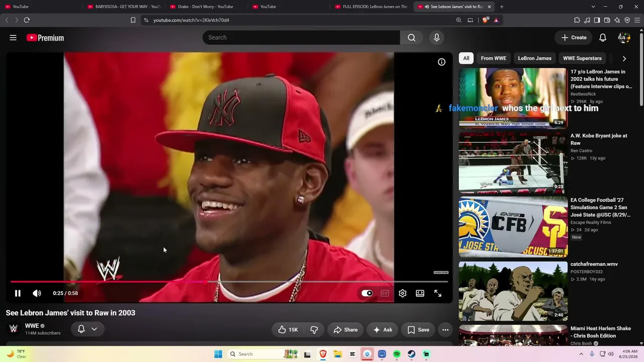Show video info card icon
Viewport: 644px width, 362px height.
pos(442,62)
